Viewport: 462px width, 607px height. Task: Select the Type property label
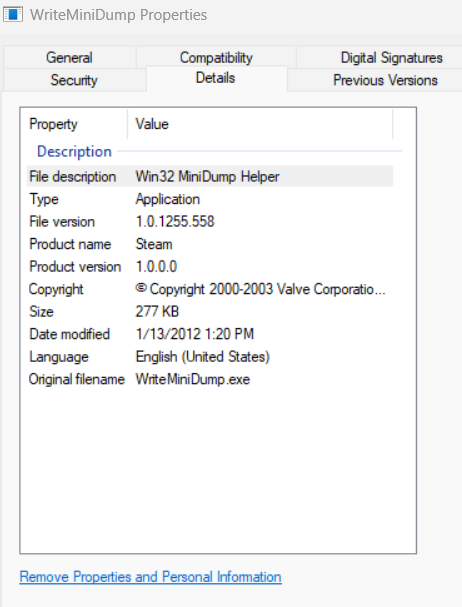click(x=44, y=199)
